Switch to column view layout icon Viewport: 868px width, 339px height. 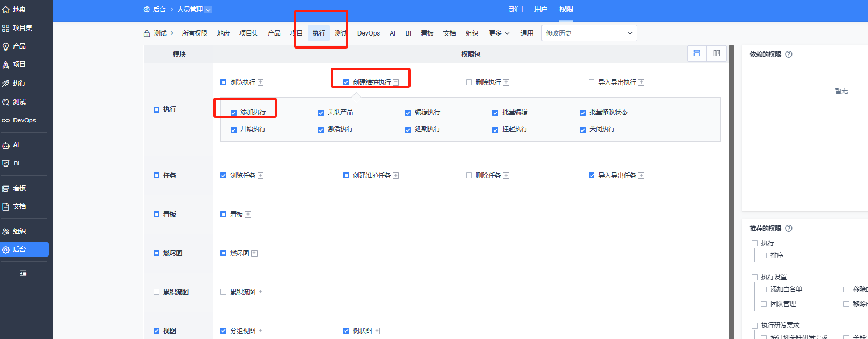tap(717, 53)
